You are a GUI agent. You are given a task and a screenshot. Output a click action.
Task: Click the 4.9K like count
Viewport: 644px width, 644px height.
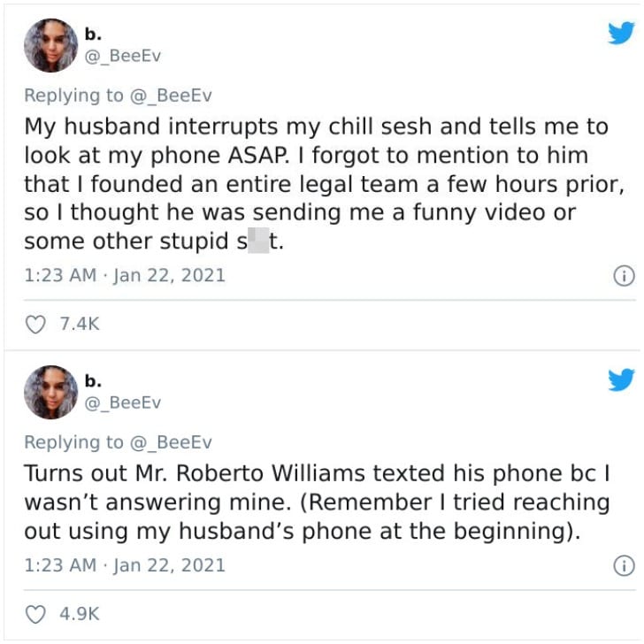pos(80,614)
